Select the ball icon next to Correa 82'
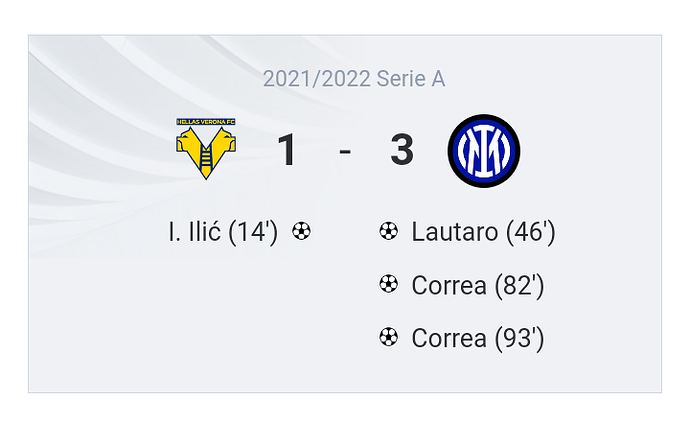Screen dimensions: 690x423 click(389, 285)
